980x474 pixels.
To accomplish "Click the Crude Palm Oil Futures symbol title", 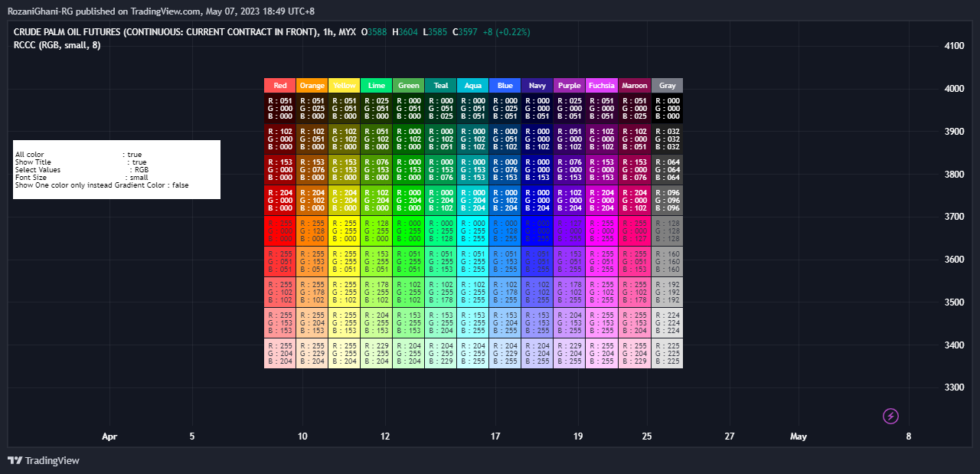I will click(x=165, y=32).
